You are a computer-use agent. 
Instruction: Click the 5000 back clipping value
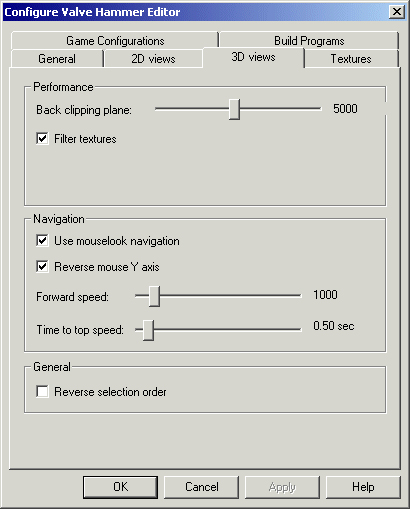tap(345, 109)
